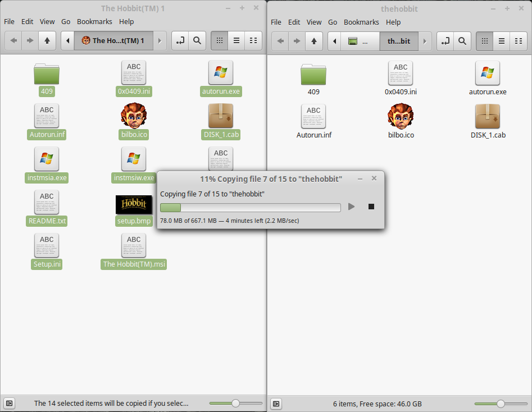
Task: Switch to icon view in The Hobbit(TM) 1 window
Action: click(220, 40)
